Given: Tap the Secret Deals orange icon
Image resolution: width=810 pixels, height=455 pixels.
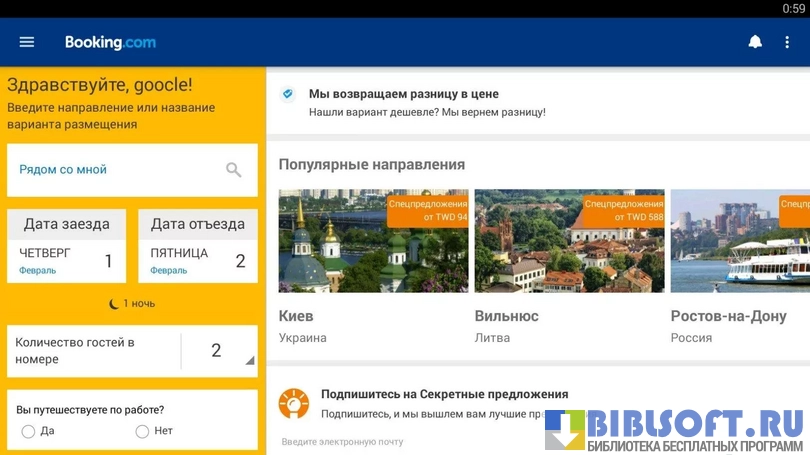Looking at the screenshot, I should click(x=293, y=403).
